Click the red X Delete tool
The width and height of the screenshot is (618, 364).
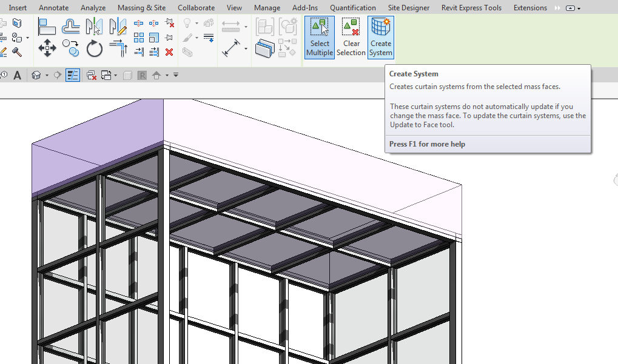pyautogui.click(x=168, y=51)
